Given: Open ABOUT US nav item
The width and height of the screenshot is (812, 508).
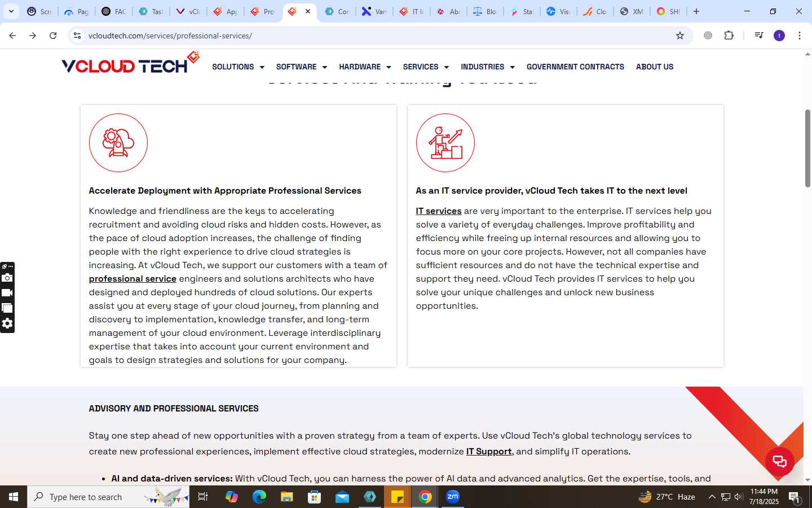Looking at the screenshot, I should [x=655, y=67].
